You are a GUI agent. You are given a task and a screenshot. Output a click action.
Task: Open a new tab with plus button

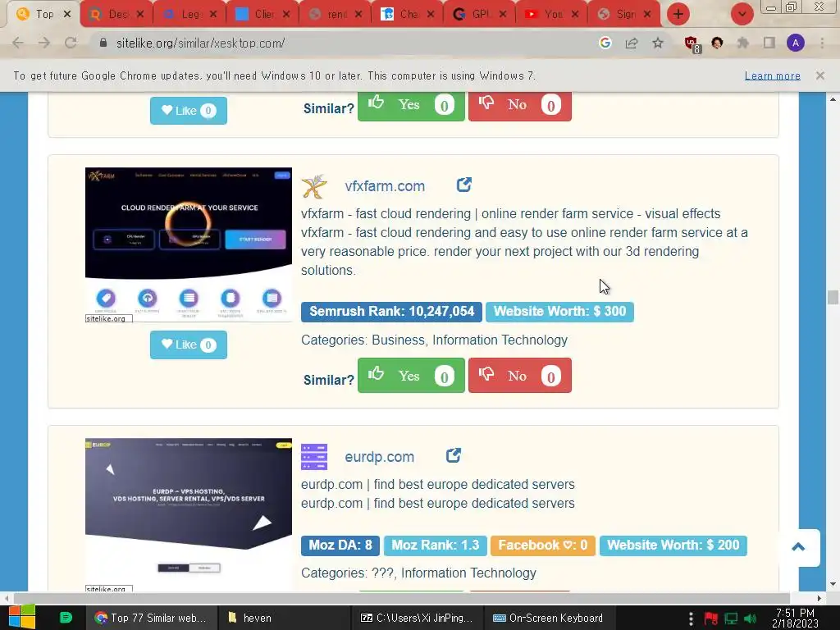pyautogui.click(x=678, y=15)
